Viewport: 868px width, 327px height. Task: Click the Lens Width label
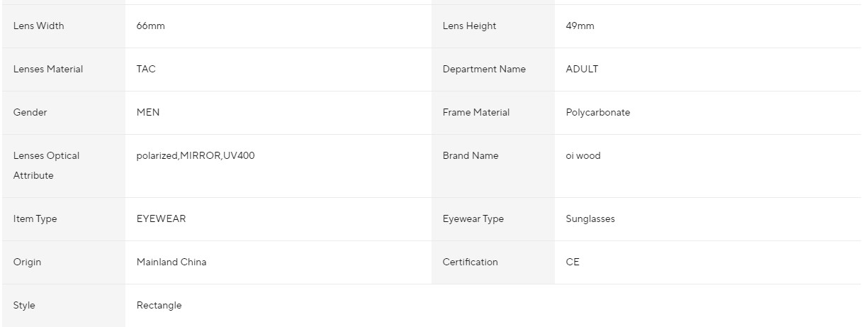point(38,26)
